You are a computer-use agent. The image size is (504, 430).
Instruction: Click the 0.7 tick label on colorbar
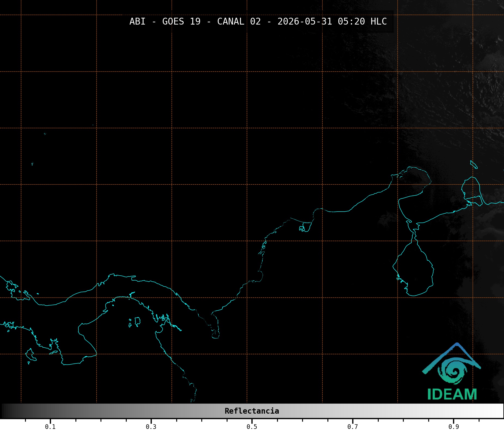tap(353, 427)
